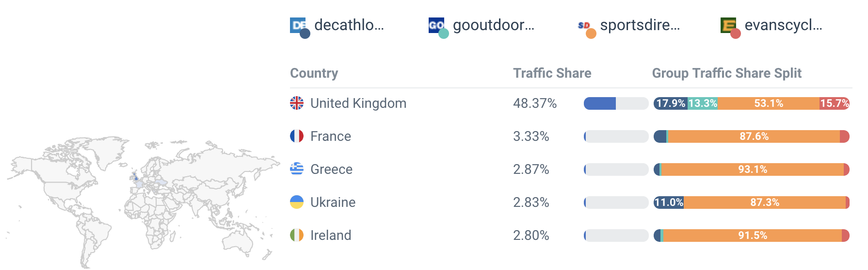Click the 53.1% orange segment for United Kingdom
Viewport: 868px width, 270px height.
click(769, 103)
